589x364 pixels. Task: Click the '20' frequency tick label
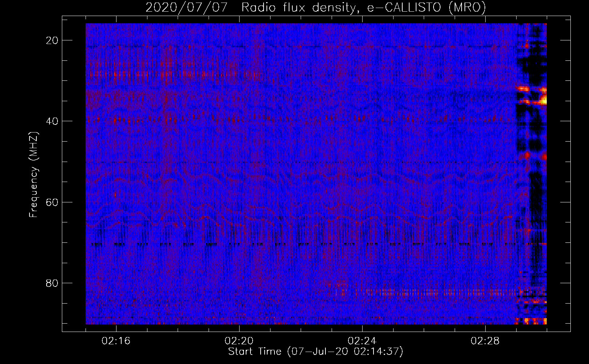click(52, 40)
